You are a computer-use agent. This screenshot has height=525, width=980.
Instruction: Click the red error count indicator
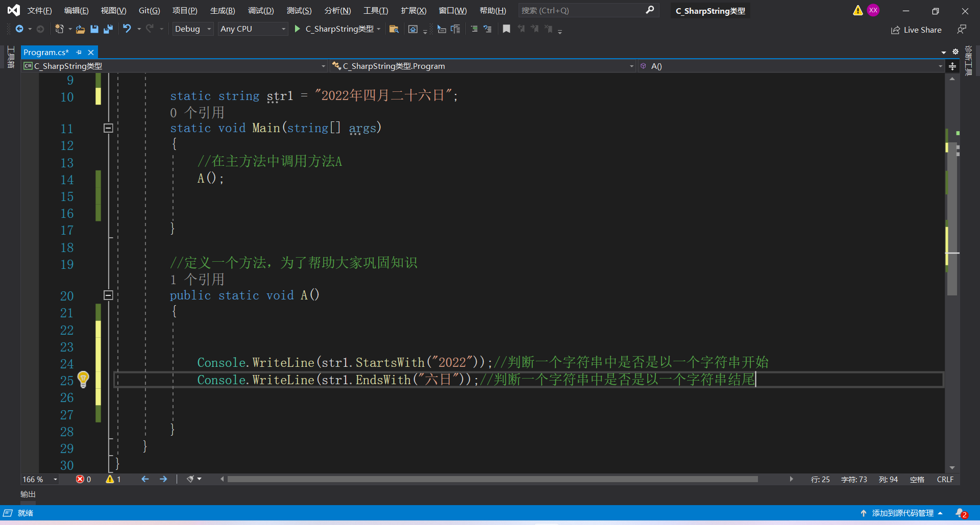coord(84,480)
